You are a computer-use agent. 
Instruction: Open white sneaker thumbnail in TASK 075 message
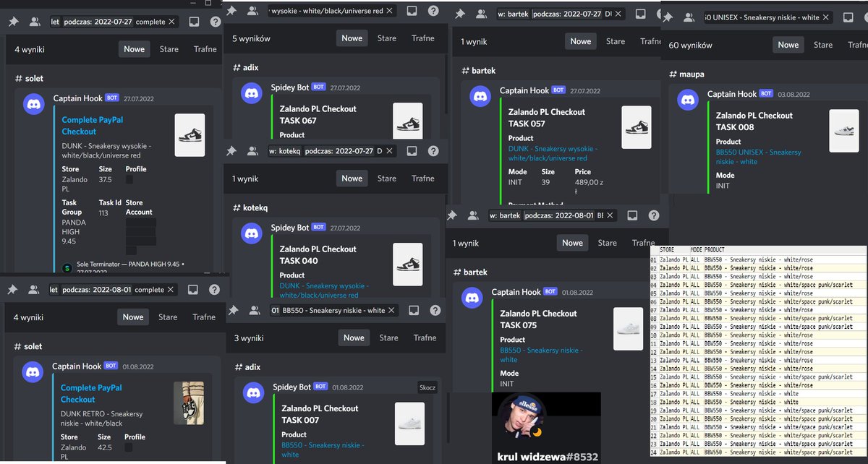click(x=628, y=329)
